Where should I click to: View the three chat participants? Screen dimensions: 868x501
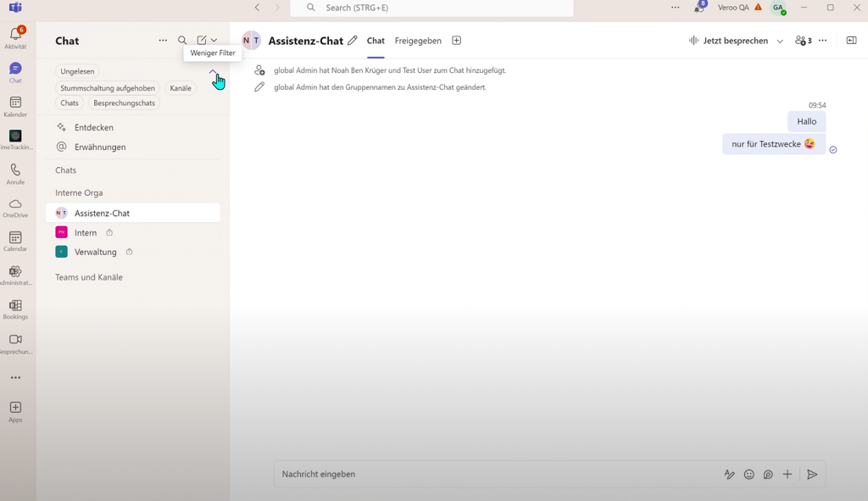click(804, 41)
